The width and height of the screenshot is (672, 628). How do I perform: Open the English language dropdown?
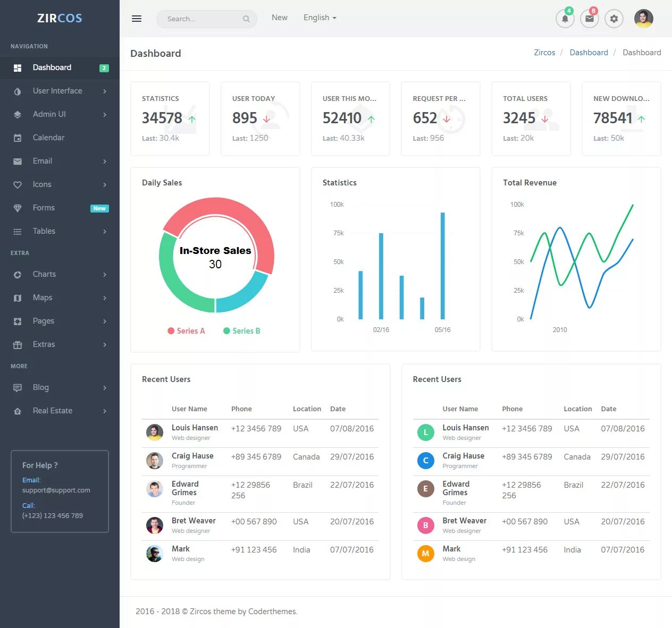[x=320, y=18]
